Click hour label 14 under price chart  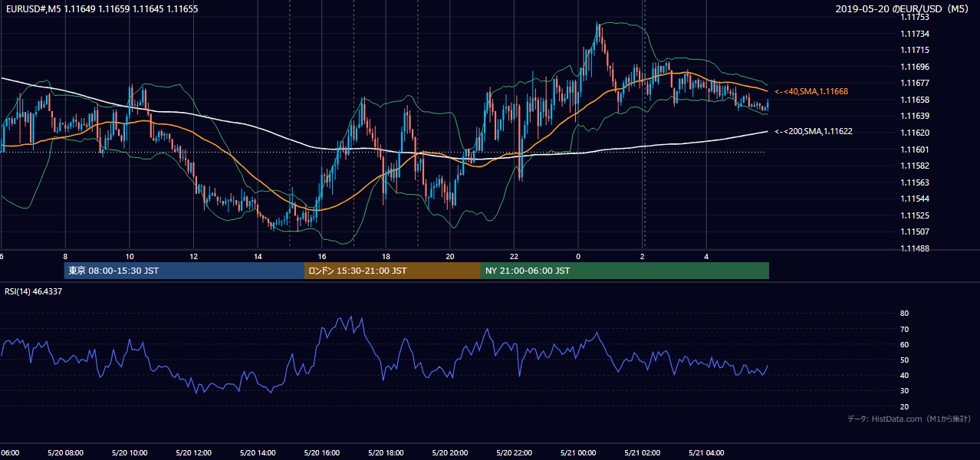(x=258, y=256)
